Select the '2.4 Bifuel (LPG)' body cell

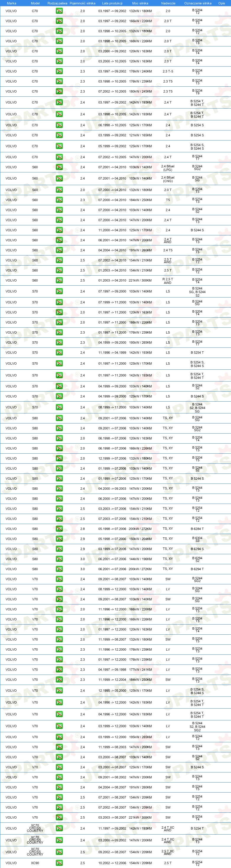pyautogui.click(x=168, y=168)
